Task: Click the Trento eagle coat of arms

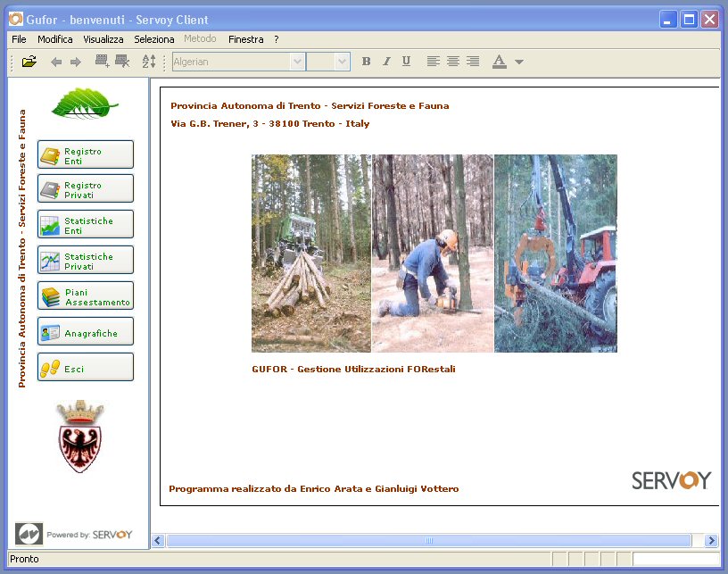Action: 80,436
